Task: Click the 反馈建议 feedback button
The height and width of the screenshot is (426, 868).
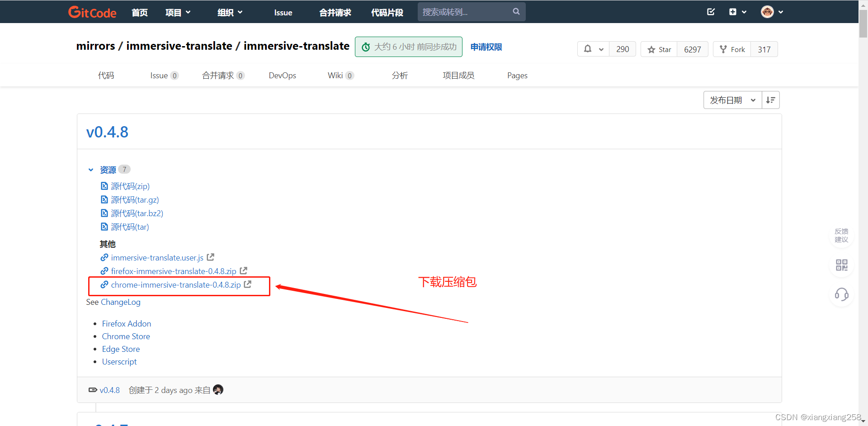Action: tap(842, 236)
